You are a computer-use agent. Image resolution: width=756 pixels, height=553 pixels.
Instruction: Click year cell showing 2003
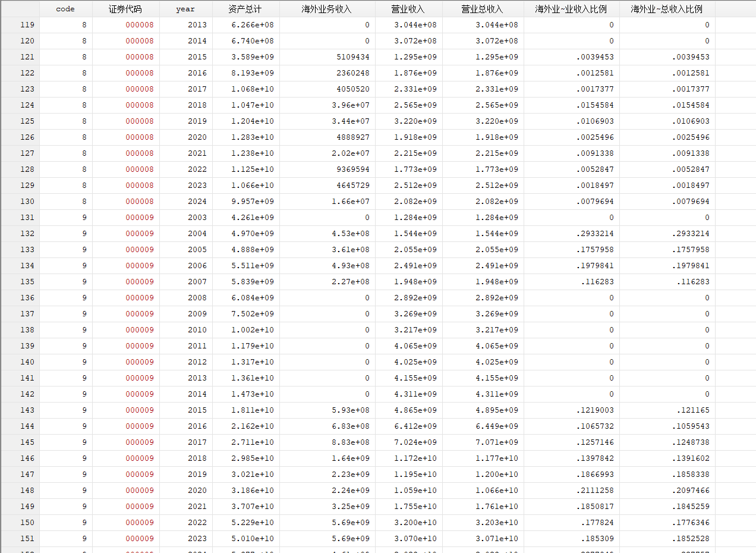tap(185, 218)
